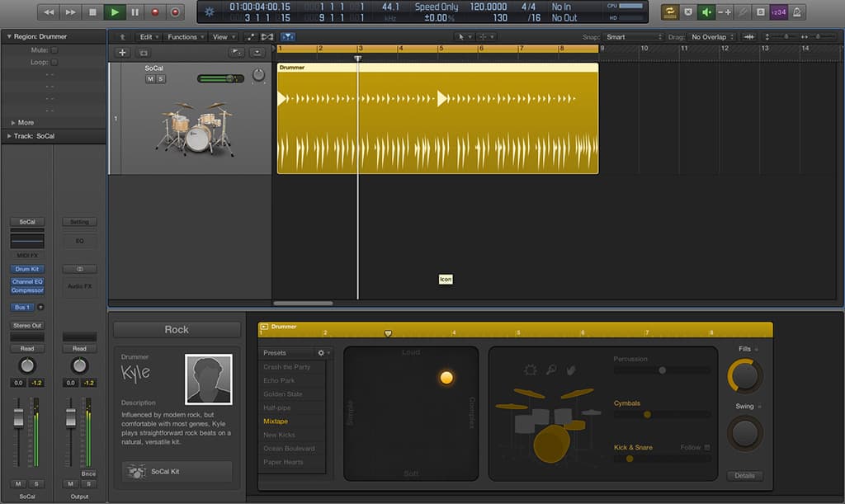Click the Rewind transport button
This screenshot has width=845, height=504.
49,12
